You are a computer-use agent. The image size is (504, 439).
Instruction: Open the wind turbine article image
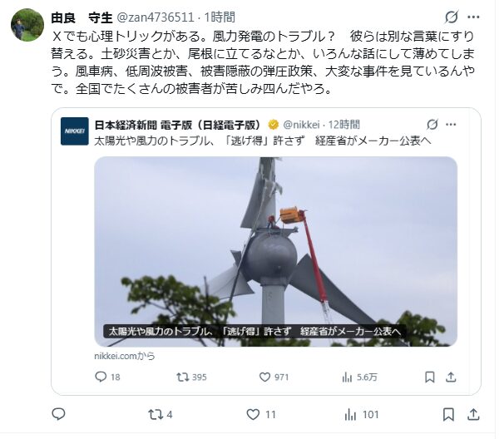[x=275, y=251]
